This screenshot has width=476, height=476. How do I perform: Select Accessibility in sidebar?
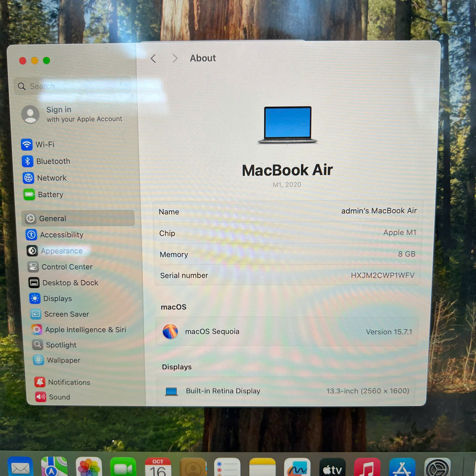(61, 235)
